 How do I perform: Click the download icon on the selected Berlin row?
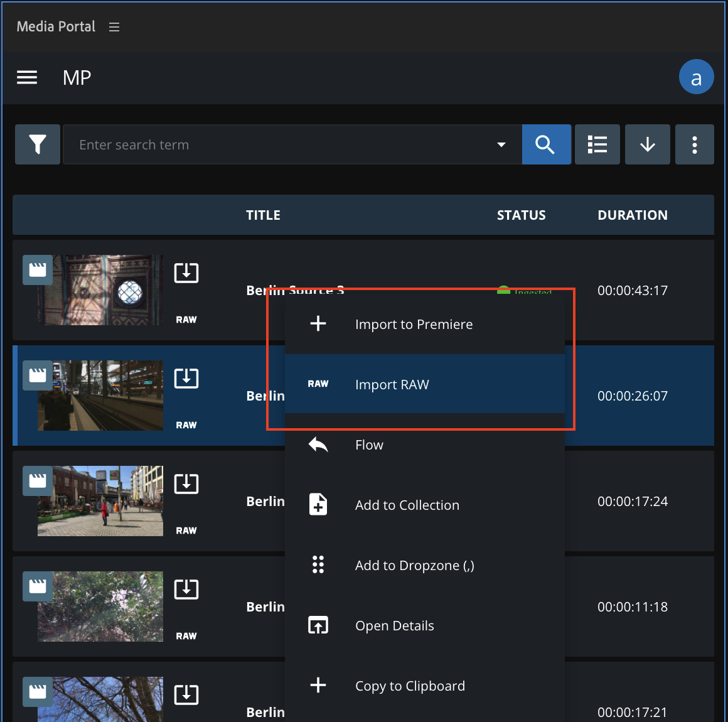(186, 378)
